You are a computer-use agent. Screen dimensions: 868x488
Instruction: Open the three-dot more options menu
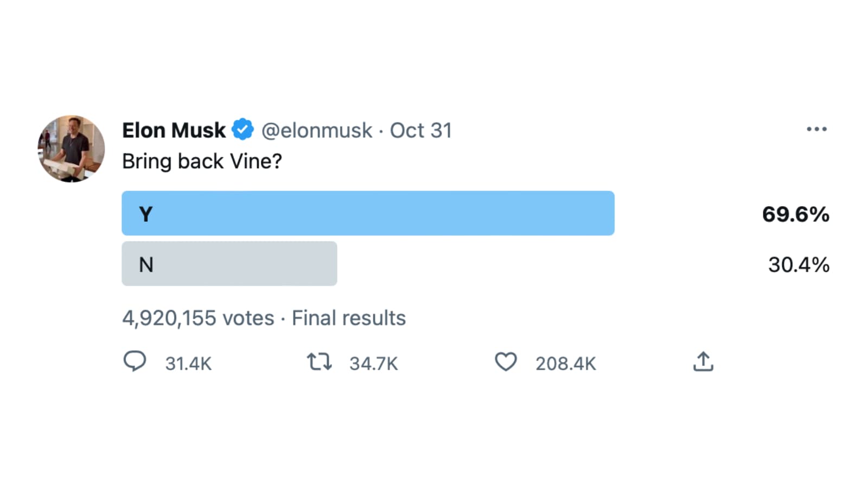[x=816, y=129]
